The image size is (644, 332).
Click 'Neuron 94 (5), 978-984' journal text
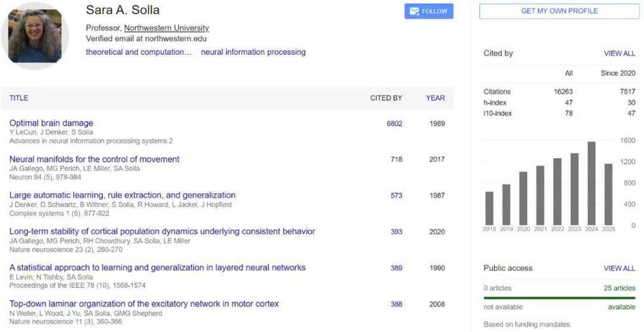(x=45, y=178)
